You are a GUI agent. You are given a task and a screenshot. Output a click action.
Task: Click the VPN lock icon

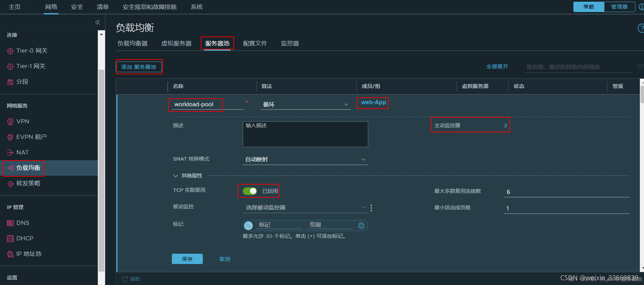[10, 121]
